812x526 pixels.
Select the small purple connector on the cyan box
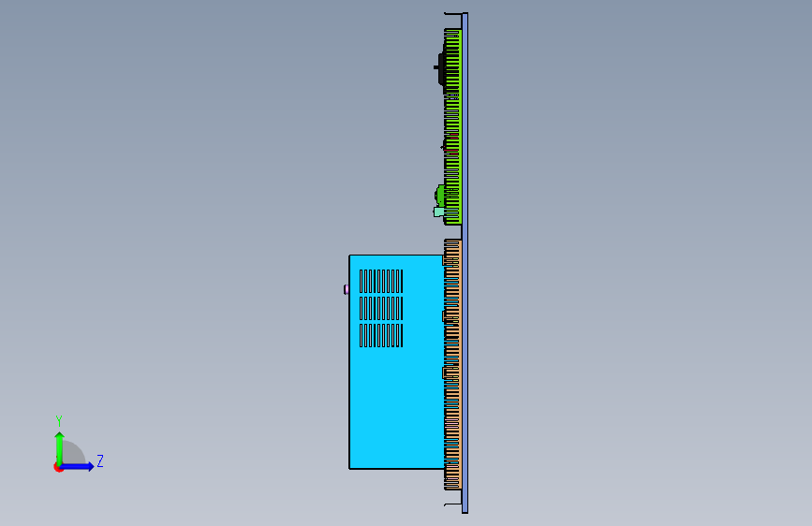click(x=346, y=289)
